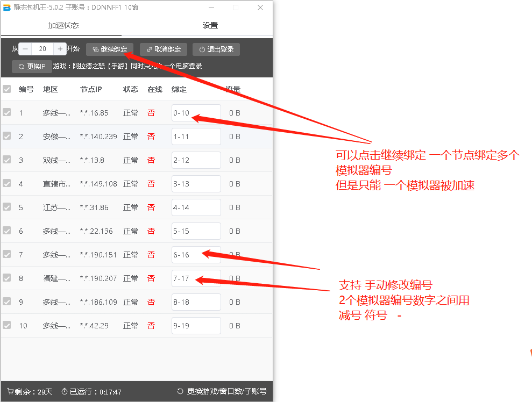
Task: Click the binding field showing 0-10
Action: tap(196, 113)
